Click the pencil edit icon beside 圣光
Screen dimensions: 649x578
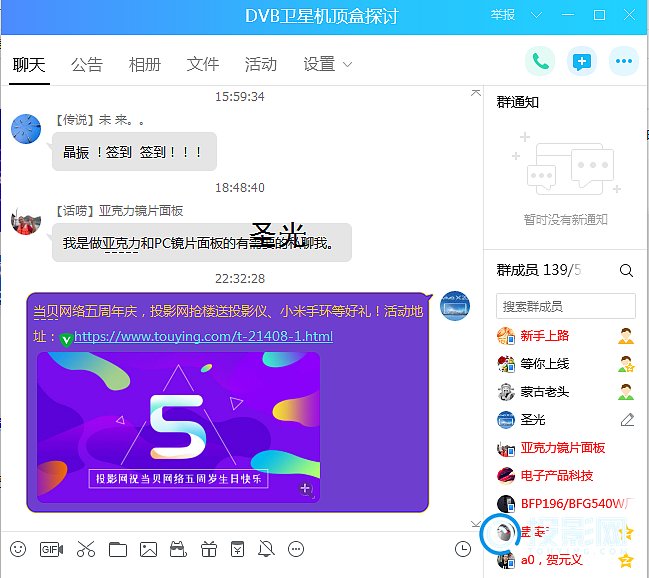(627, 419)
